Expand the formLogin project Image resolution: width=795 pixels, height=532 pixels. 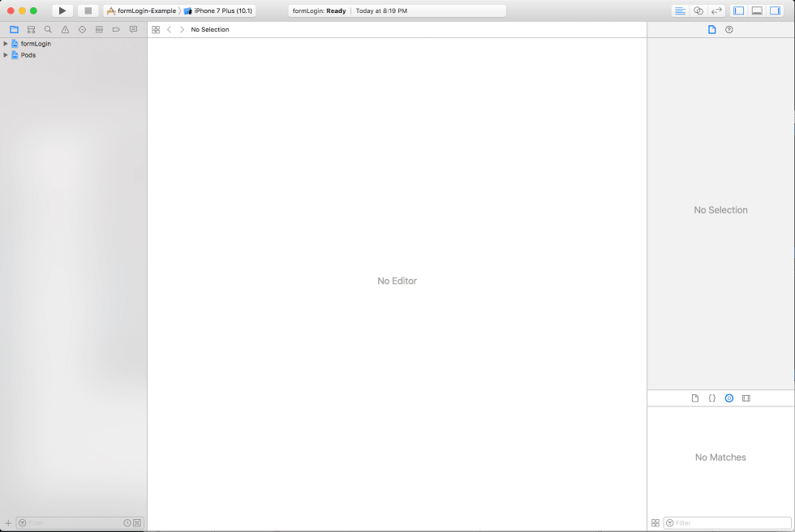pyautogui.click(x=6, y=44)
